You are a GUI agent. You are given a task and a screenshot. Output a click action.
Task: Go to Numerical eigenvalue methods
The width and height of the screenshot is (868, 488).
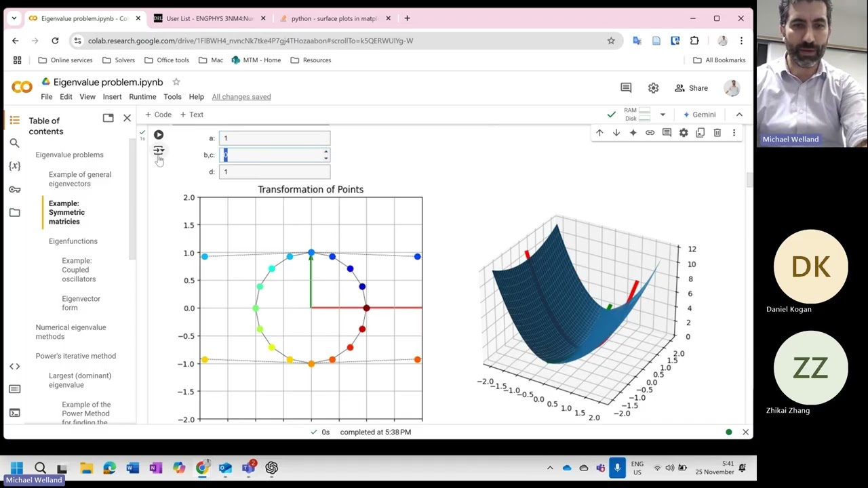(x=71, y=332)
